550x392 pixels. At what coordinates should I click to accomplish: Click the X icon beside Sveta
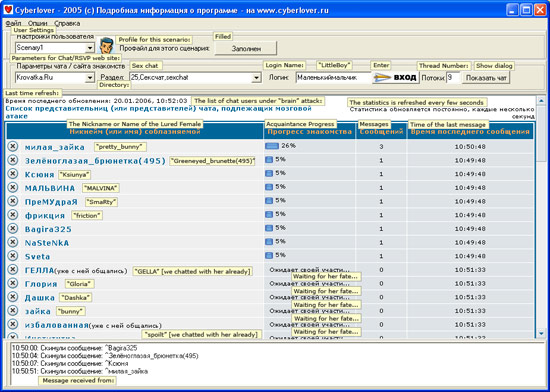(x=13, y=256)
